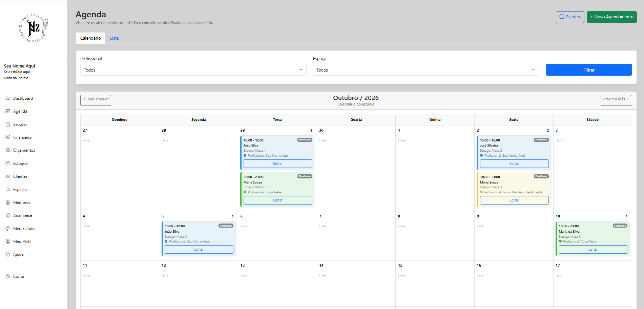
Task: Click 'Seu Nome Aqui' profile name
Action: [19, 66]
